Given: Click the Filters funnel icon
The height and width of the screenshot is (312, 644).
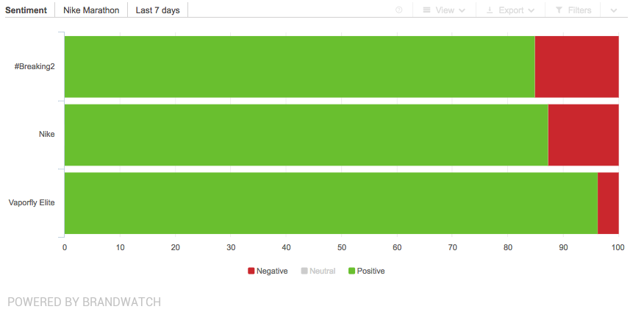Looking at the screenshot, I should 559,10.
